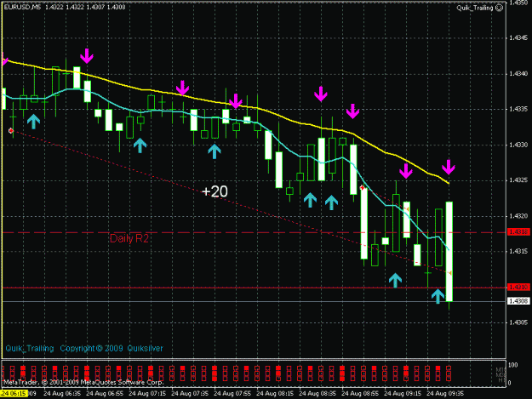
Task: Click the Quik_Trailing smiley face icon
Action: [x=500, y=8]
